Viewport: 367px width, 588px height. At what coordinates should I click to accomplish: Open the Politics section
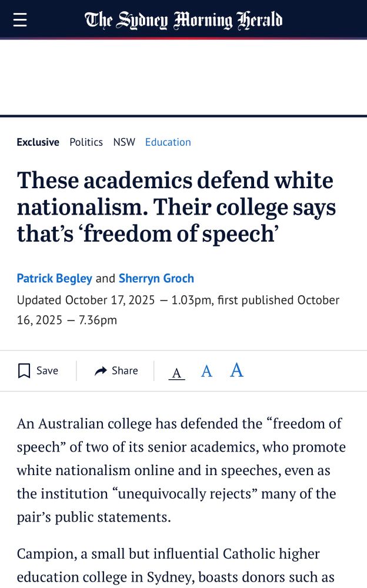tap(86, 142)
